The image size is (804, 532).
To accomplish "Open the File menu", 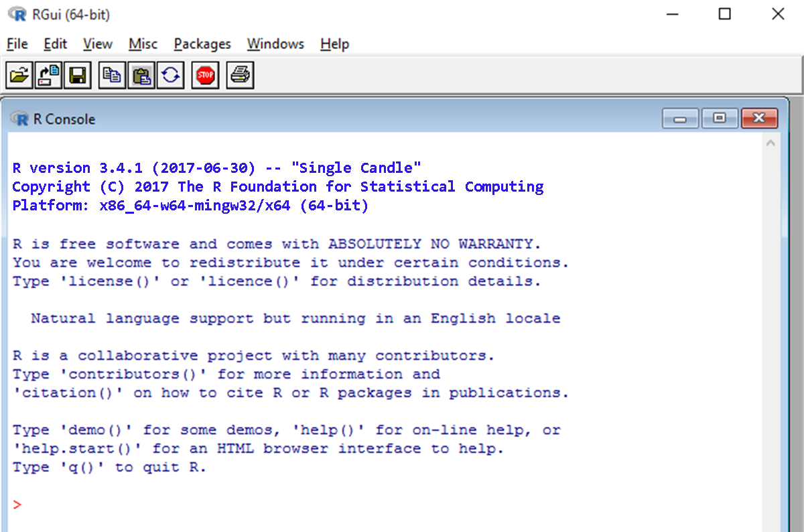I will click(x=17, y=44).
